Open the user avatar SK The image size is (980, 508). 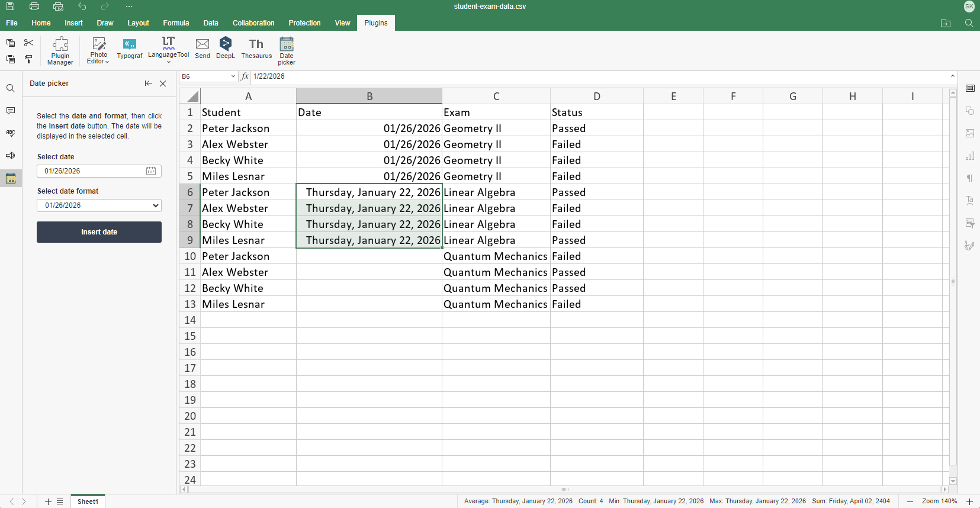[x=969, y=7]
